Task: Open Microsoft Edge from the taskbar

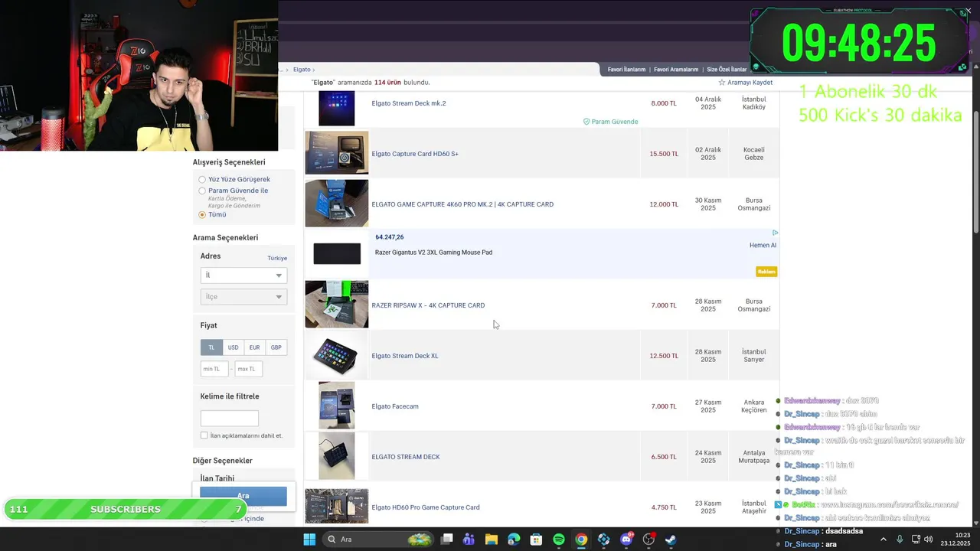Action: 514,540
